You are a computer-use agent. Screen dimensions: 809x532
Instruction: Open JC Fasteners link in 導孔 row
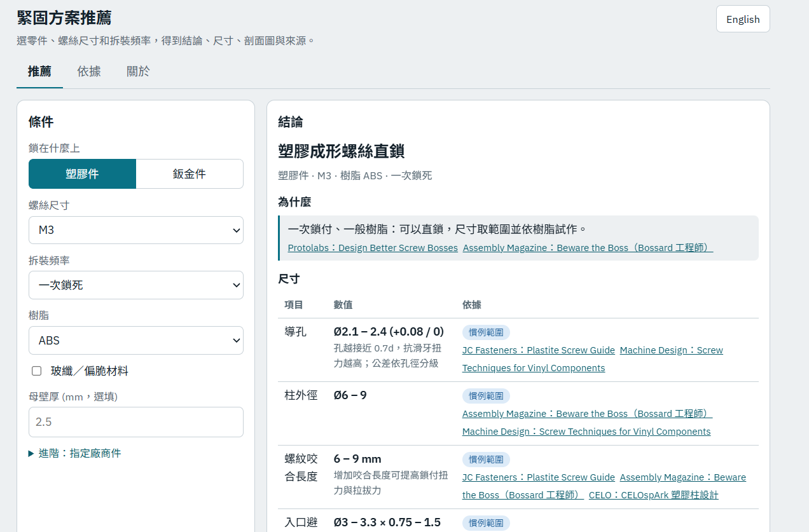[539, 350]
